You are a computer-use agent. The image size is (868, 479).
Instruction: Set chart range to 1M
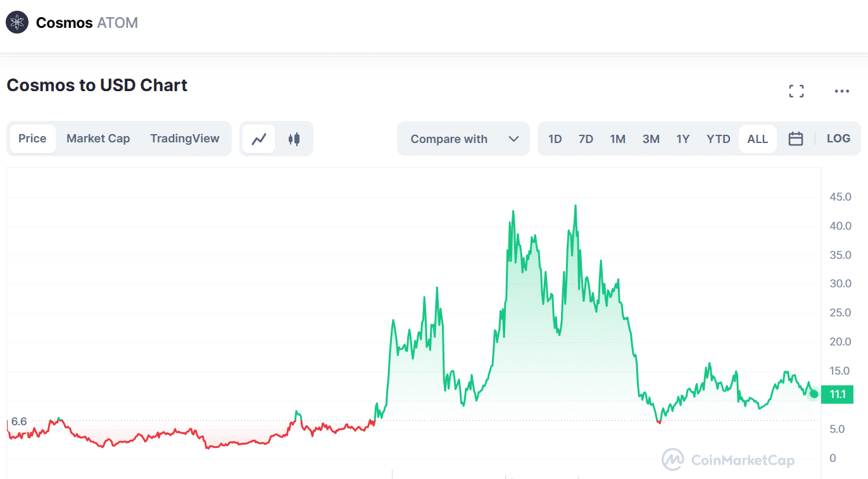point(618,139)
